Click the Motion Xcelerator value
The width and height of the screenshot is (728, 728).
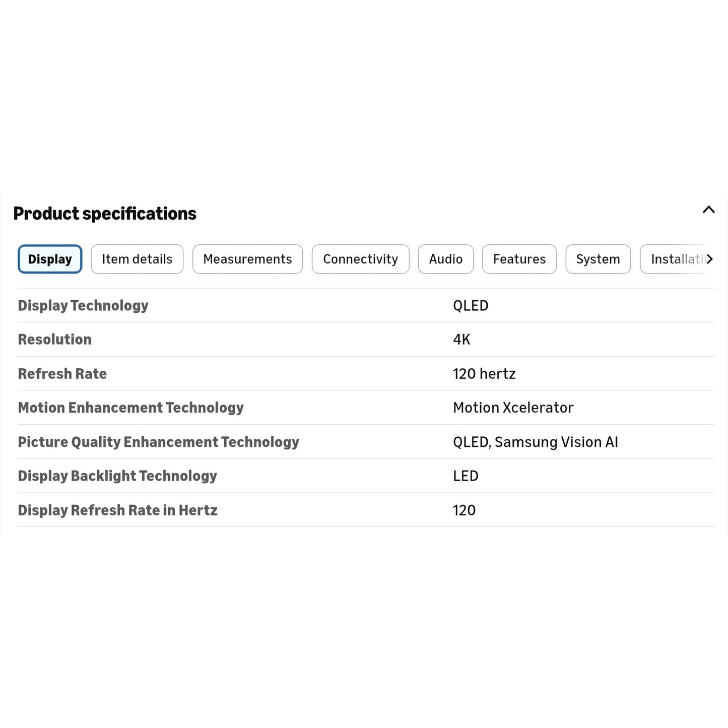click(x=513, y=408)
